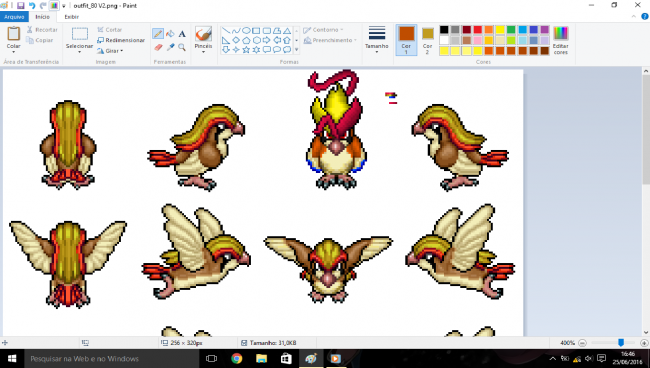Choose the Pentagon shape
650x368 pixels.
tap(246, 40)
